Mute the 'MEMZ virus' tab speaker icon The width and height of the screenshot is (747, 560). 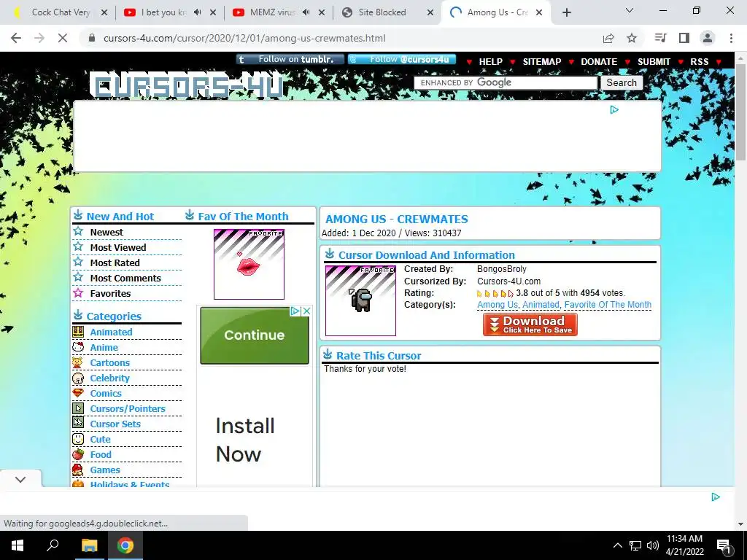click(306, 12)
